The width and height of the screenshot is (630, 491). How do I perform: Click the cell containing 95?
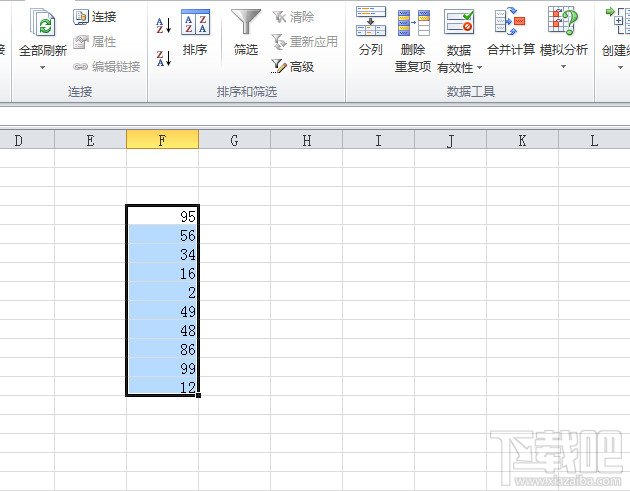162,216
